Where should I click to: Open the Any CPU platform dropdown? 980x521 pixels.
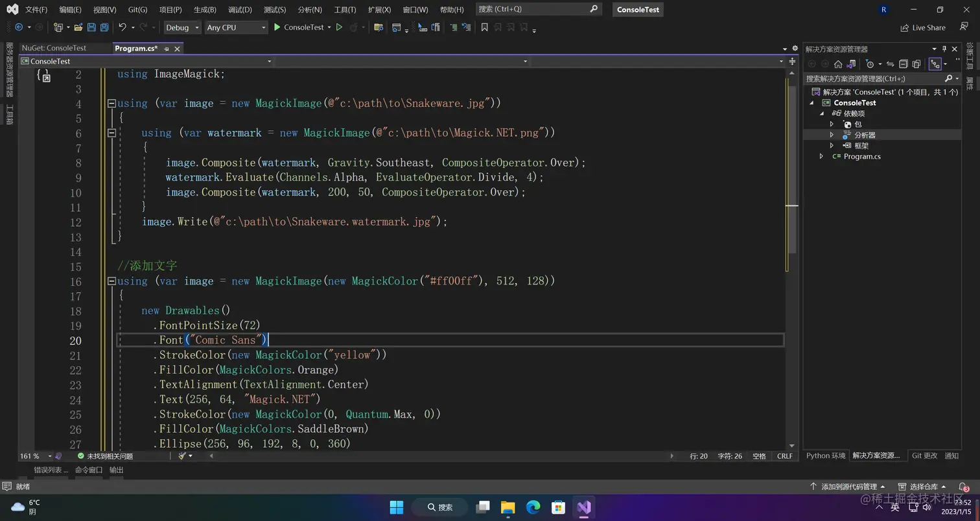pos(235,27)
